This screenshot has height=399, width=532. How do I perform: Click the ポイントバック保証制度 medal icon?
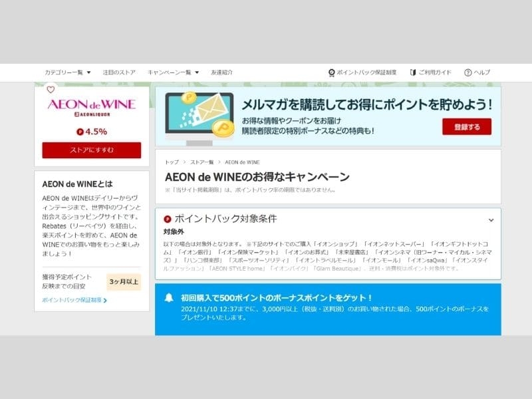coord(331,71)
